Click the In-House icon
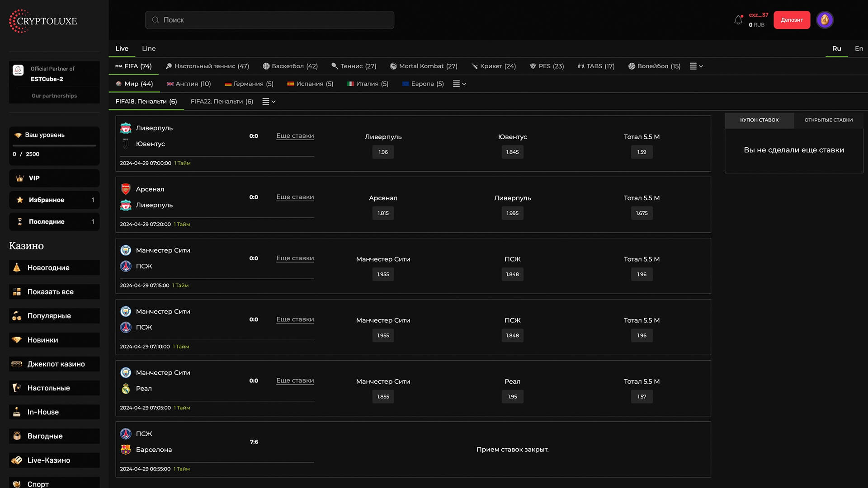868x488 pixels. (x=17, y=412)
